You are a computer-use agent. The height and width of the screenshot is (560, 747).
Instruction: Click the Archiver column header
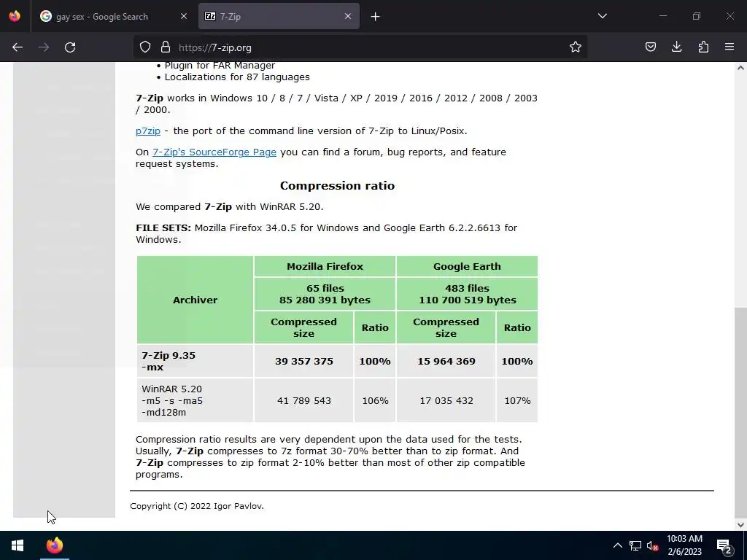[195, 300]
